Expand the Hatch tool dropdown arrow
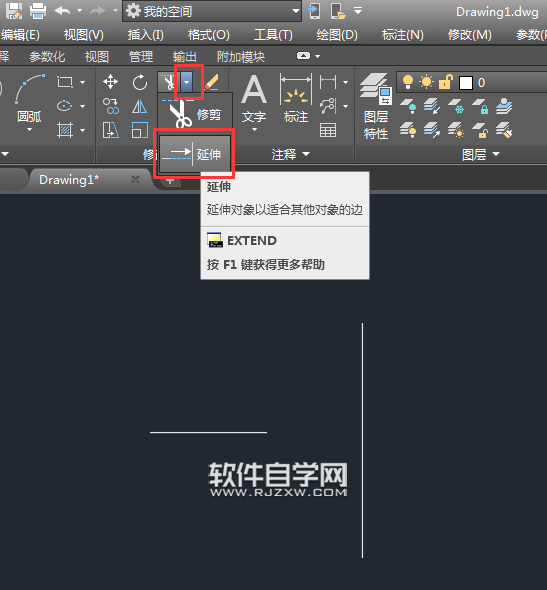 click(x=82, y=131)
